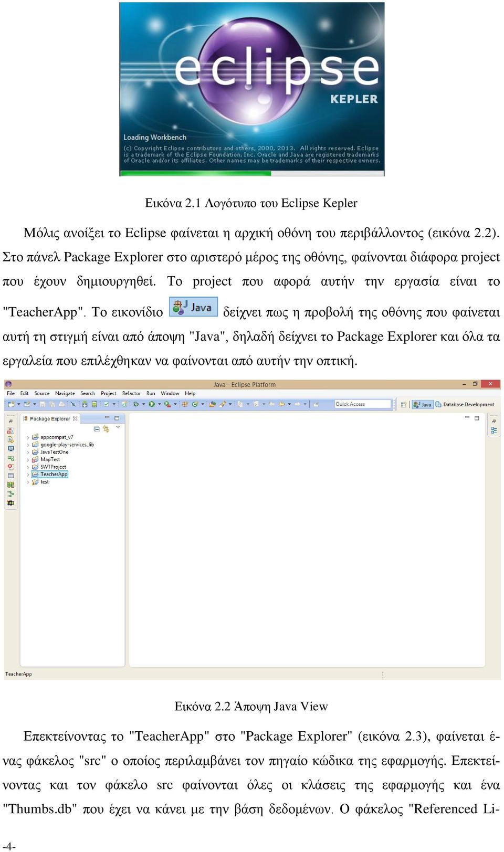
Task: Click the New wizard toolbar icon
Action: pos(11,404)
